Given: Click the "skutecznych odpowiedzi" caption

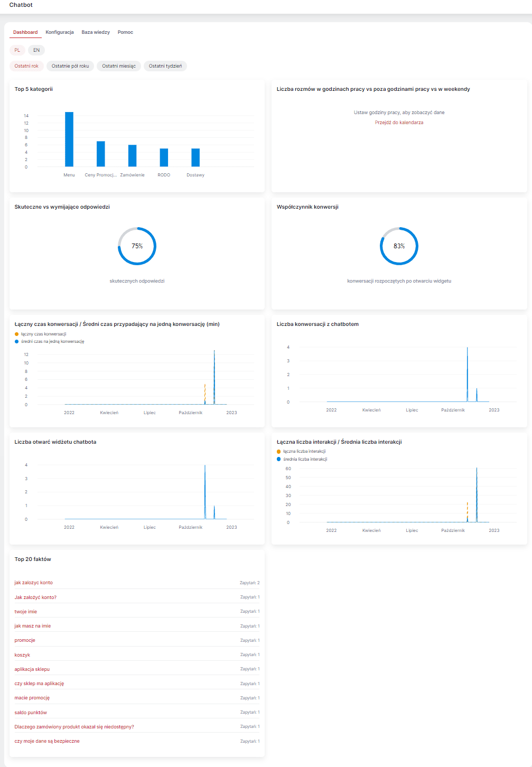Looking at the screenshot, I should click(137, 281).
